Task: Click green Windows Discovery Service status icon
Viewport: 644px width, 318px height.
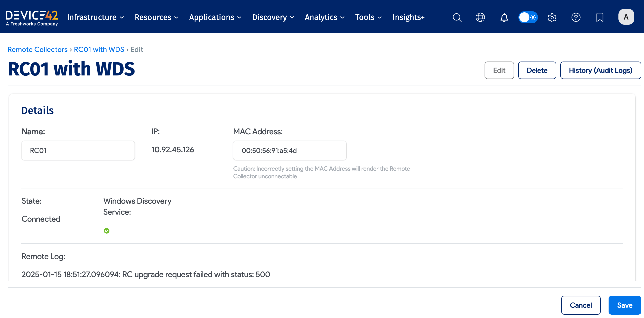Action: click(x=107, y=231)
